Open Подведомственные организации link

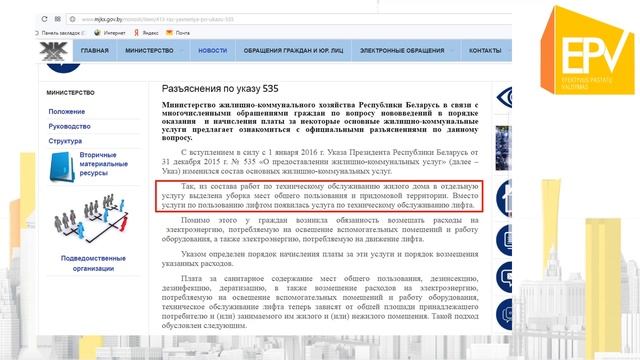coord(93,263)
